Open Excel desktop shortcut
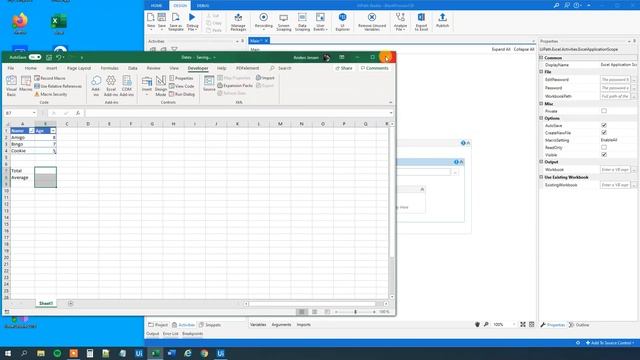 (x=59, y=24)
